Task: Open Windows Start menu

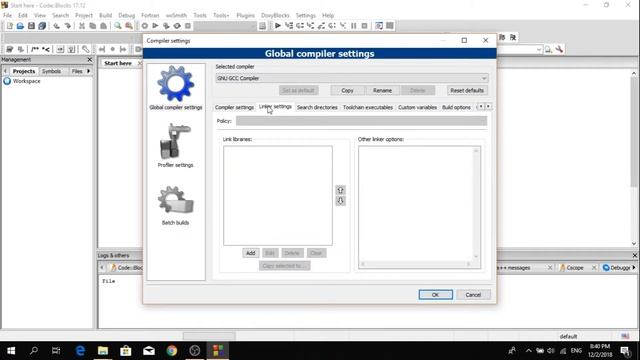Action: point(11,351)
